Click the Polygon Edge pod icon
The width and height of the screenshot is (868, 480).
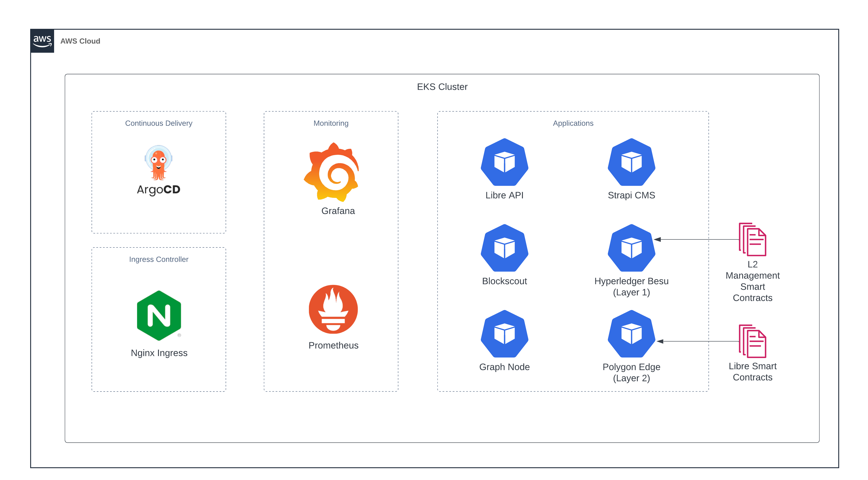[631, 334]
